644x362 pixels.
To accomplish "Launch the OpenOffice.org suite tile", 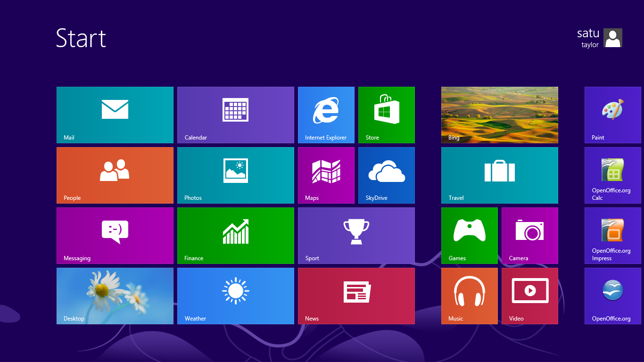I will (613, 296).
